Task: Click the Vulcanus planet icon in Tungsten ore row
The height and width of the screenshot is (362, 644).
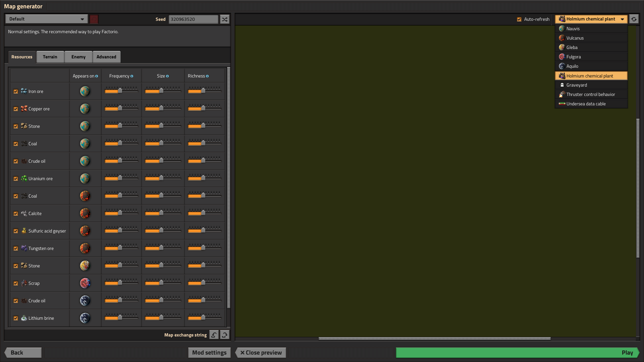Action: [85, 248]
